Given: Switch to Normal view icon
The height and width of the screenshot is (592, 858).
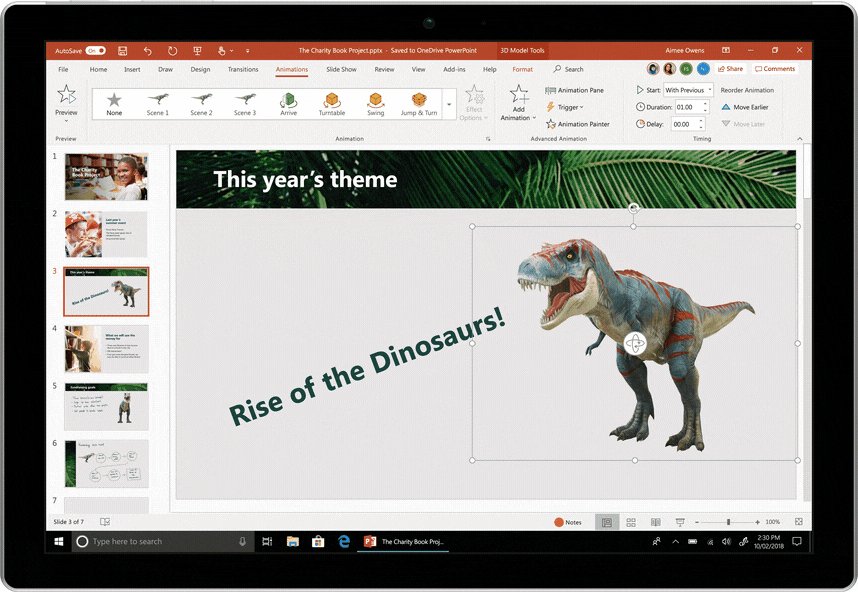Looking at the screenshot, I should click(x=606, y=522).
